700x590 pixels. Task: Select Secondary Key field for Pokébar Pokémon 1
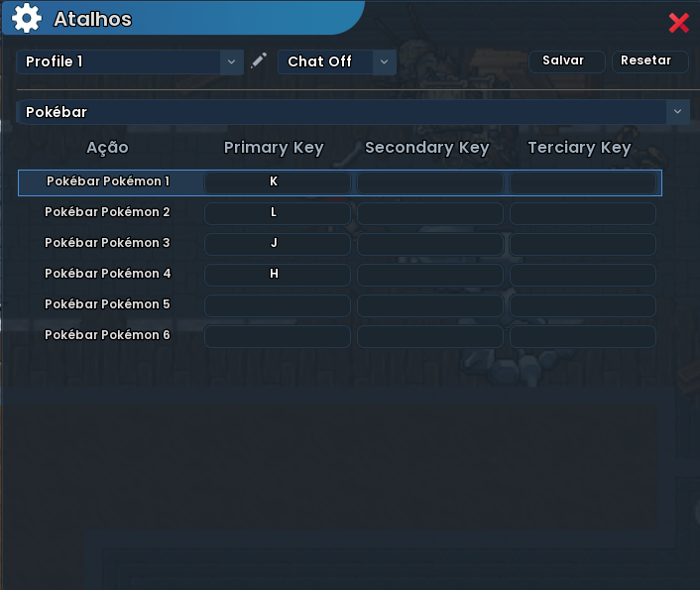pos(430,182)
